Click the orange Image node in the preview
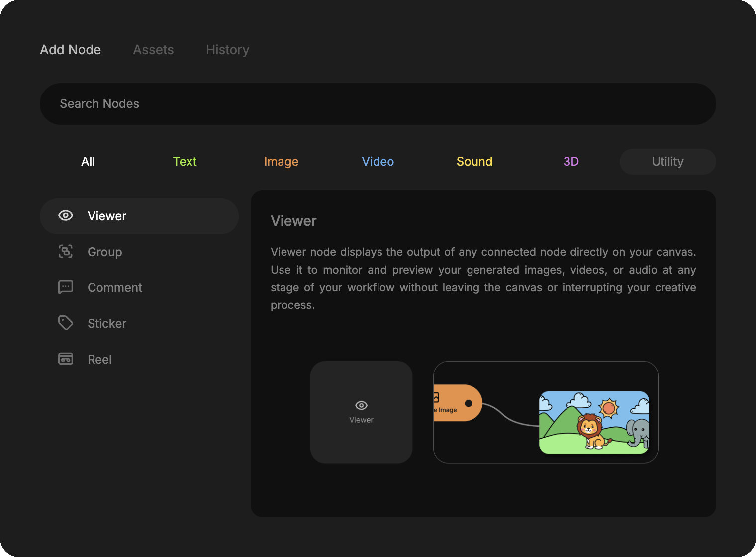 452,403
